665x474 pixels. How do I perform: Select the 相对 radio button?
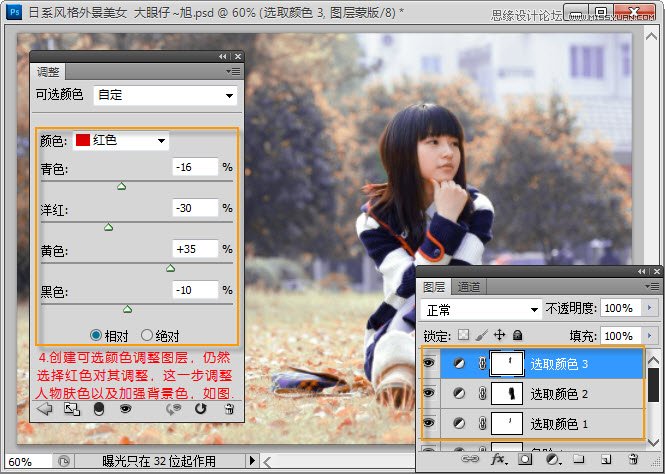[96, 335]
